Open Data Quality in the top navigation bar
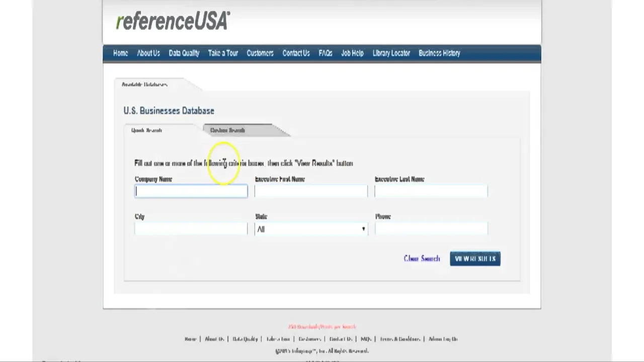 184,53
